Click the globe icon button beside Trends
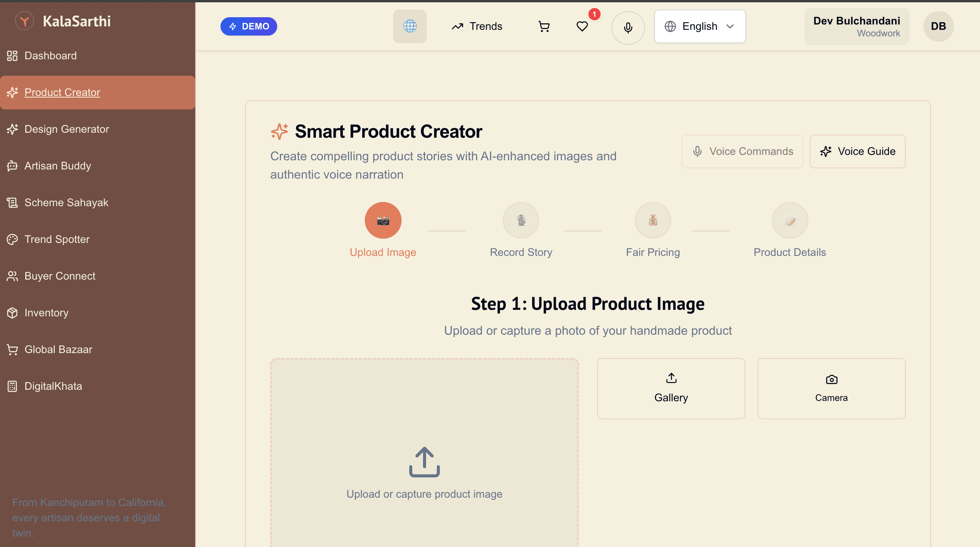The width and height of the screenshot is (980, 547). click(x=410, y=26)
